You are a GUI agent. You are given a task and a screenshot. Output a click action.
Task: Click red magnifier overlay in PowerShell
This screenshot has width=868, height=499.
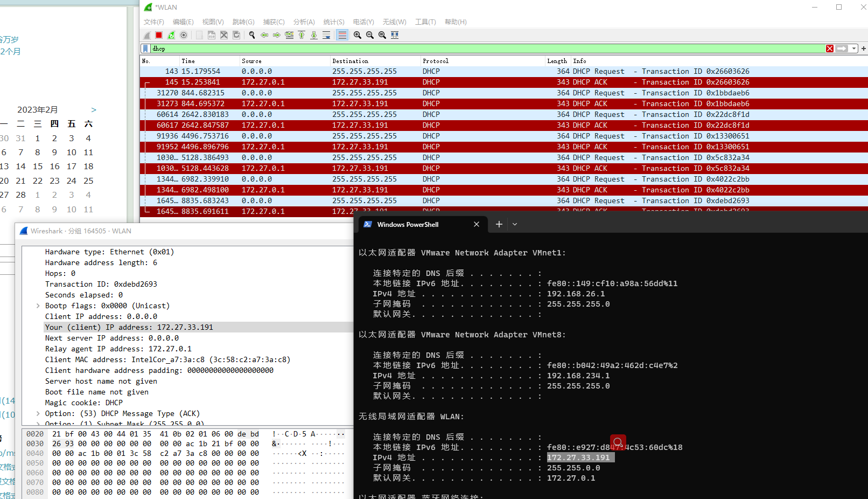point(618,442)
